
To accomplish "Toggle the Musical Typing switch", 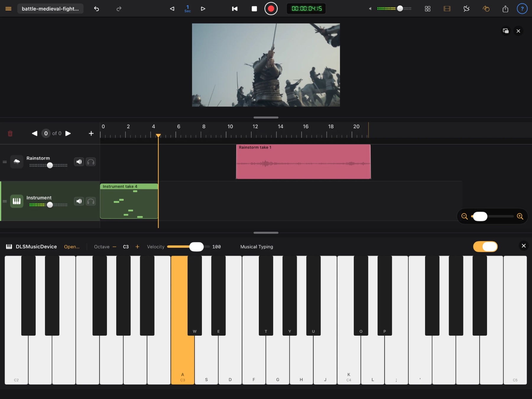I will [485, 246].
